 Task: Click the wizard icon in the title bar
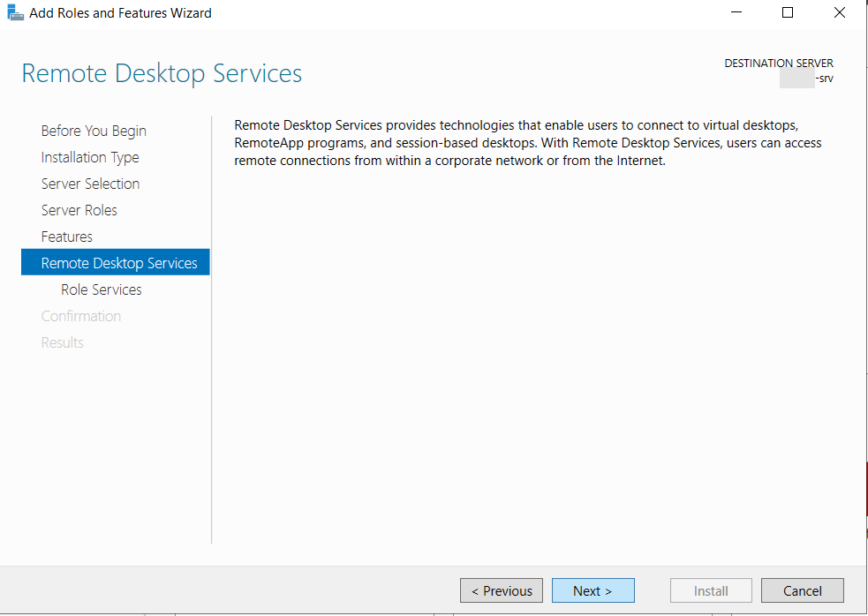pyautogui.click(x=15, y=12)
